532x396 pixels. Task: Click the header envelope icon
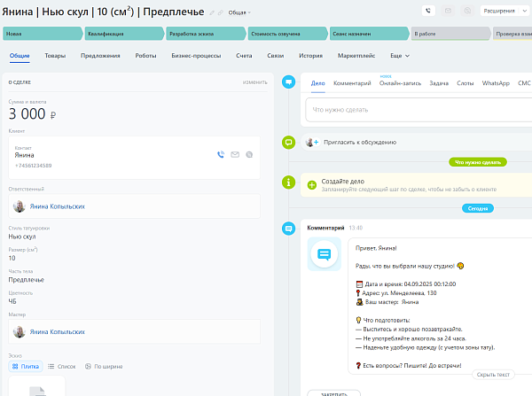coord(448,11)
